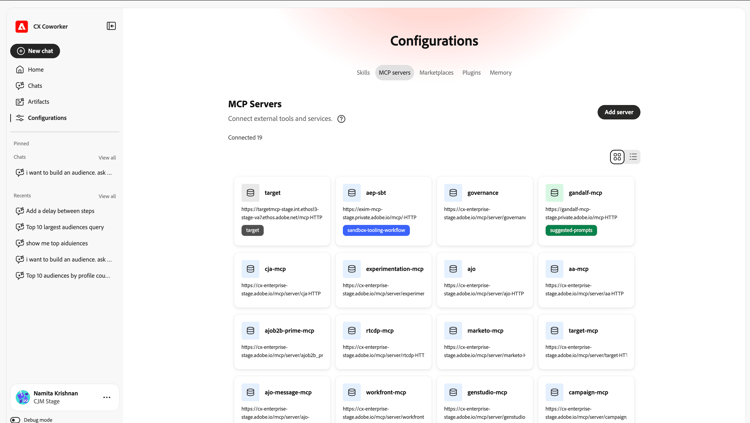Screen dimensions: 750x423
Task: Click ajo-message-mcp server icon
Action: [x=250, y=392]
